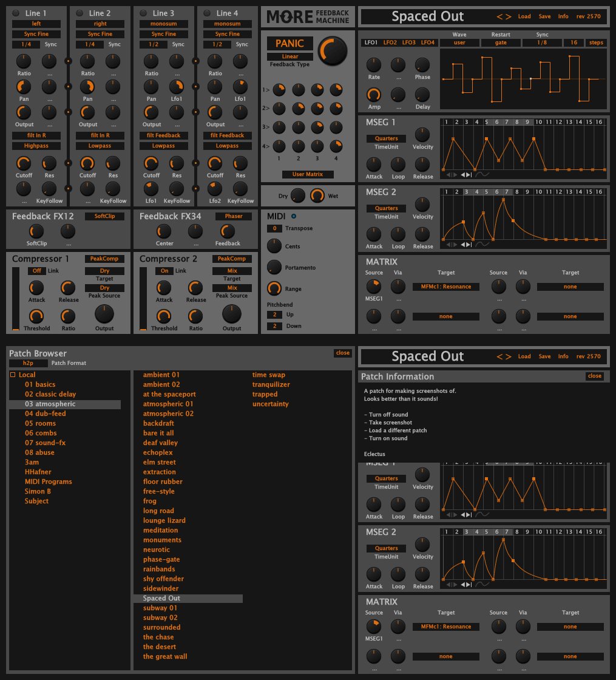Click the MIDI Cents knob
616x680 pixels.
coord(275,246)
